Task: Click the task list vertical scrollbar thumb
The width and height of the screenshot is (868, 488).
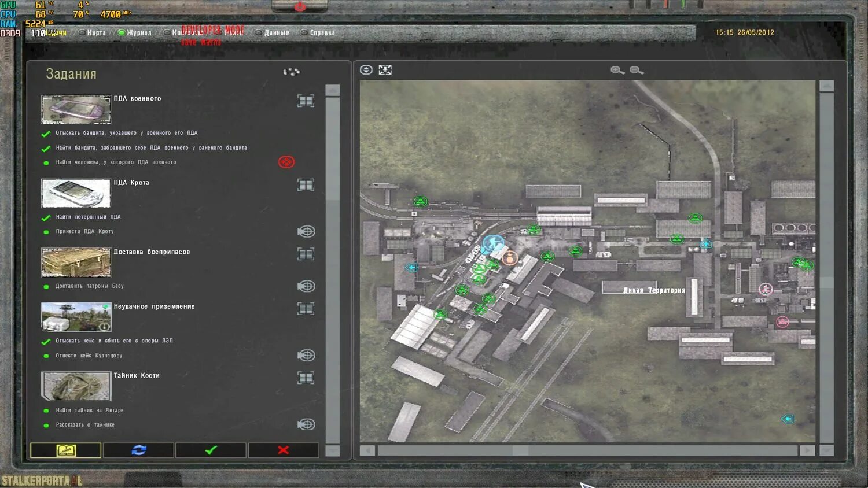Action: [x=333, y=149]
